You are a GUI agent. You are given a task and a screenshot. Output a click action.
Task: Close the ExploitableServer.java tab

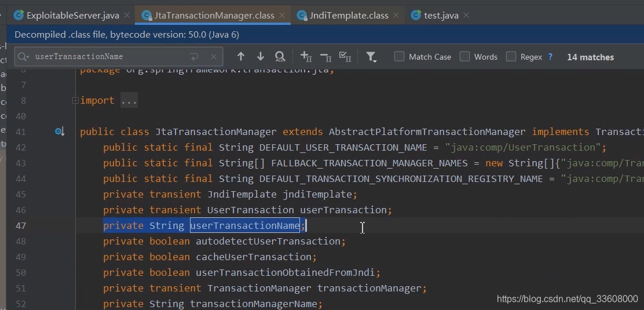click(x=127, y=15)
